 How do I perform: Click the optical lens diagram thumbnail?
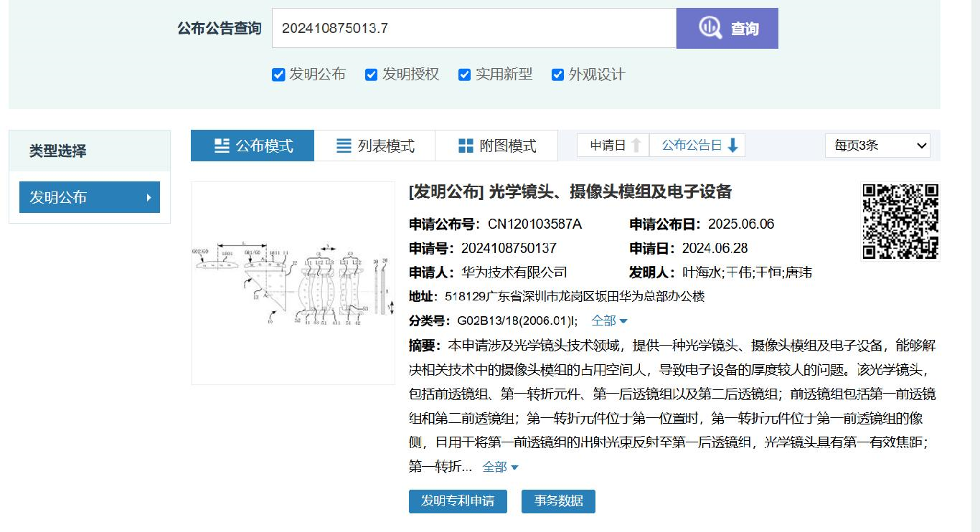(292, 282)
